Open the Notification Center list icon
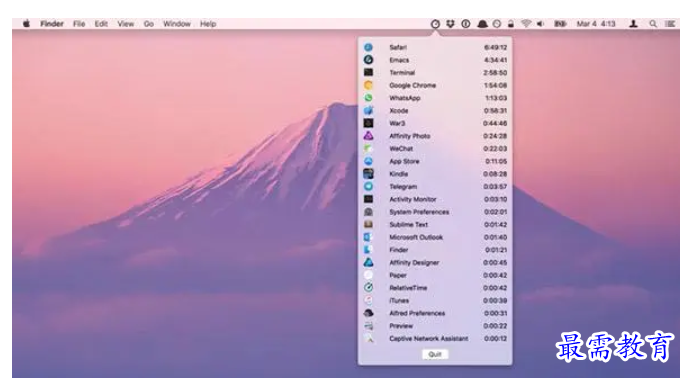This screenshot has width=680, height=378. click(670, 24)
